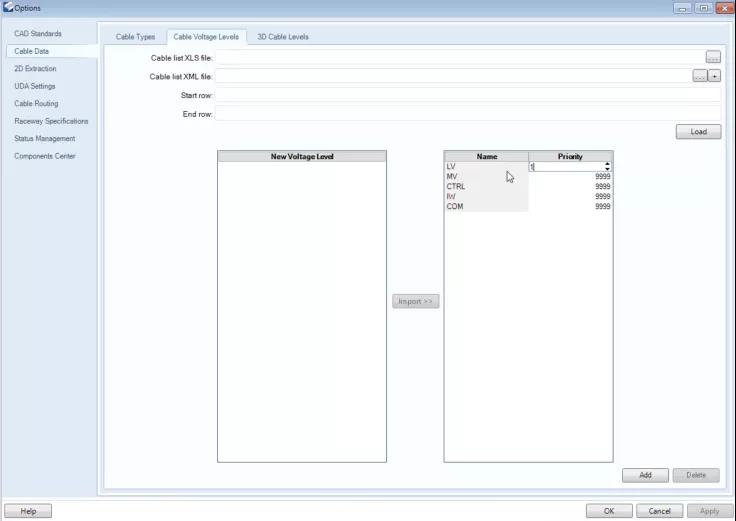736x521 pixels.
Task: Click the Import >> button
Action: click(x=415, y=301)
